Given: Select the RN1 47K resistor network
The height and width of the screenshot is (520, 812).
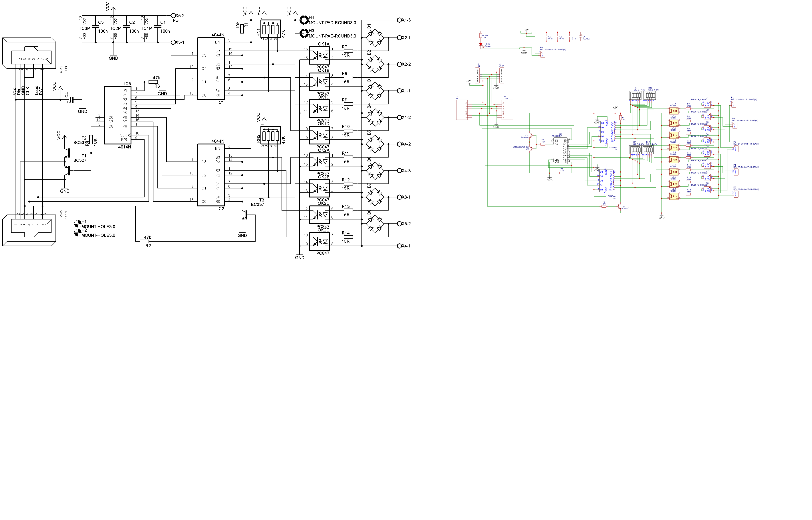Looking at the screenshot, I should 271,29.
